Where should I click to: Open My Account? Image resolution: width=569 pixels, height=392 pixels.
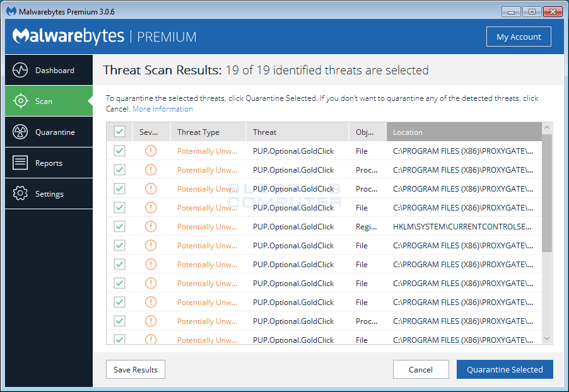click(519, 37)
